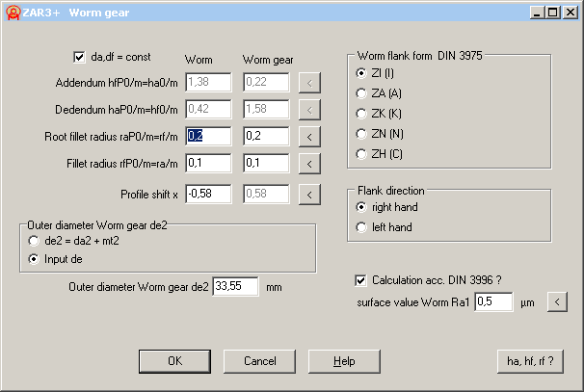Pick the ZH (C) flank form
Viewport: 584px width, 392px height.
click(361, 154)
